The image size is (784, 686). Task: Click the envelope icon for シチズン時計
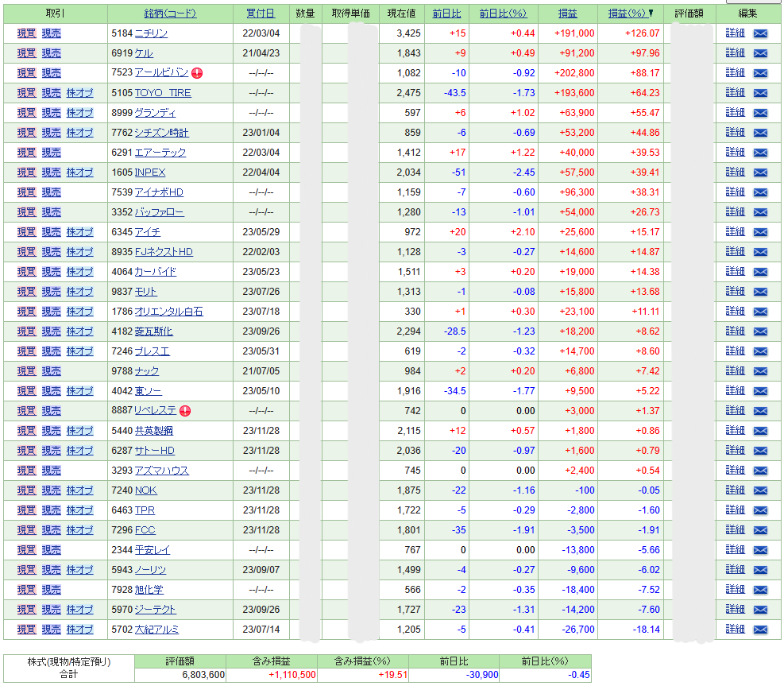pos(760,133)
